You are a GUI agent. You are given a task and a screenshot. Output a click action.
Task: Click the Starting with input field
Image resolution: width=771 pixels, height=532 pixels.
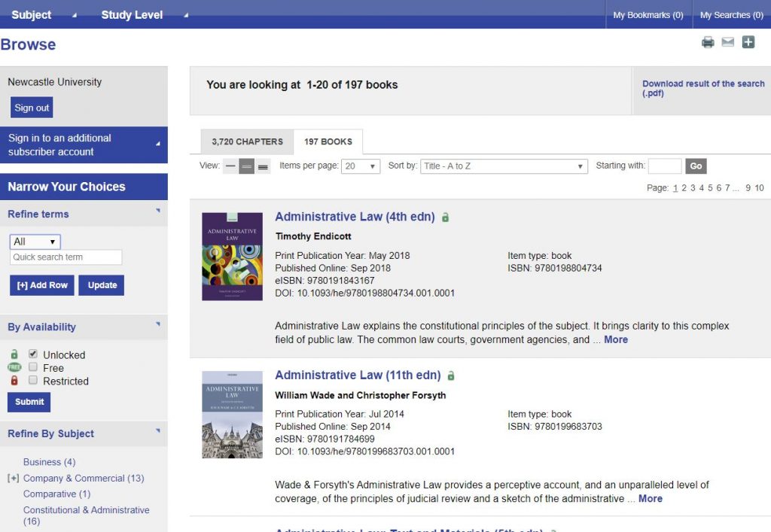[664, 166]
